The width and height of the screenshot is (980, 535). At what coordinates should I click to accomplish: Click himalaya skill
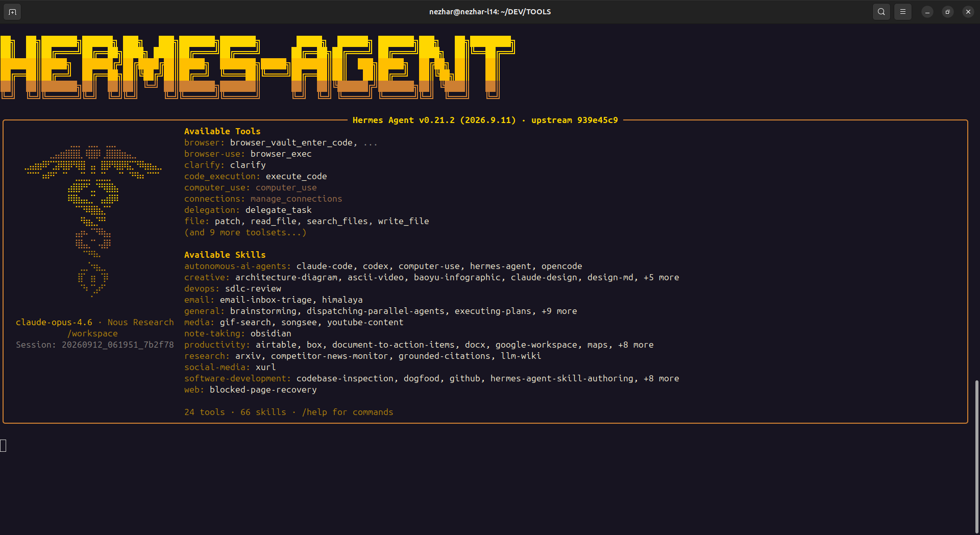point(342,300)
